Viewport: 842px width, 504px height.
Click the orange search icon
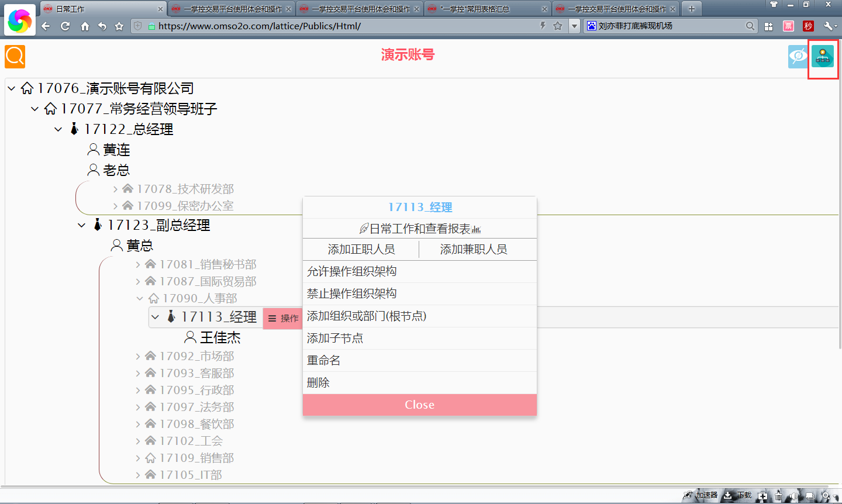coord(15,57)
